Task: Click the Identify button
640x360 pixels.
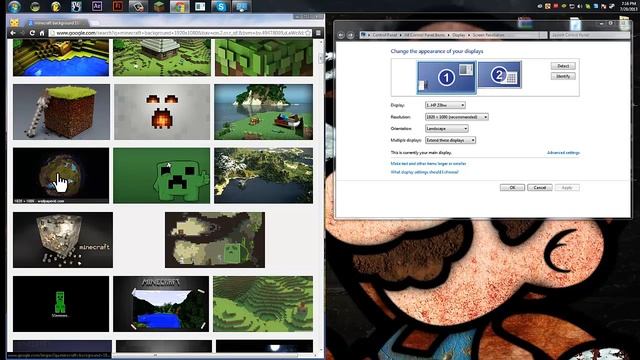Action: pos(563,76)
